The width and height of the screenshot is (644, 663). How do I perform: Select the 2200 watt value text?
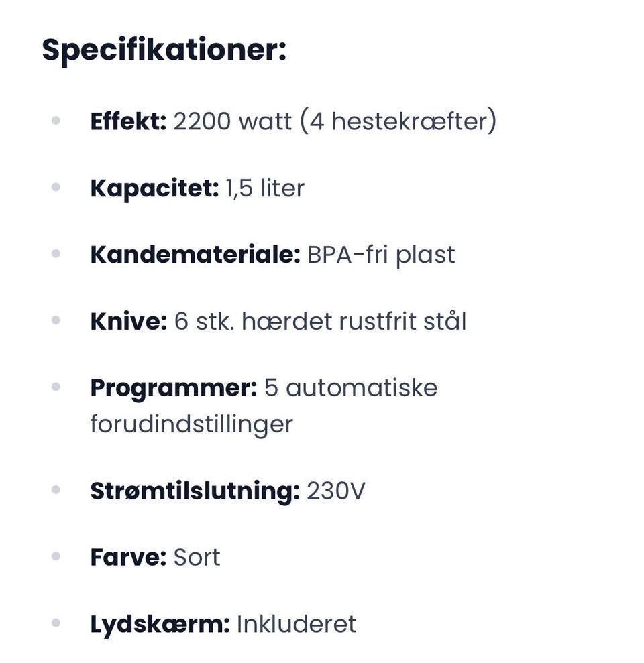(x=232, y=121)
